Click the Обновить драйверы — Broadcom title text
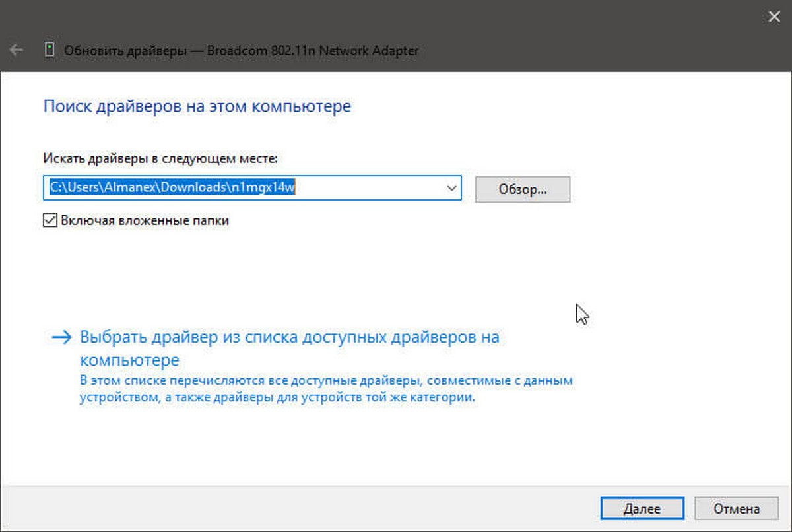The image size is (792, 532). (x=241, y=50)
